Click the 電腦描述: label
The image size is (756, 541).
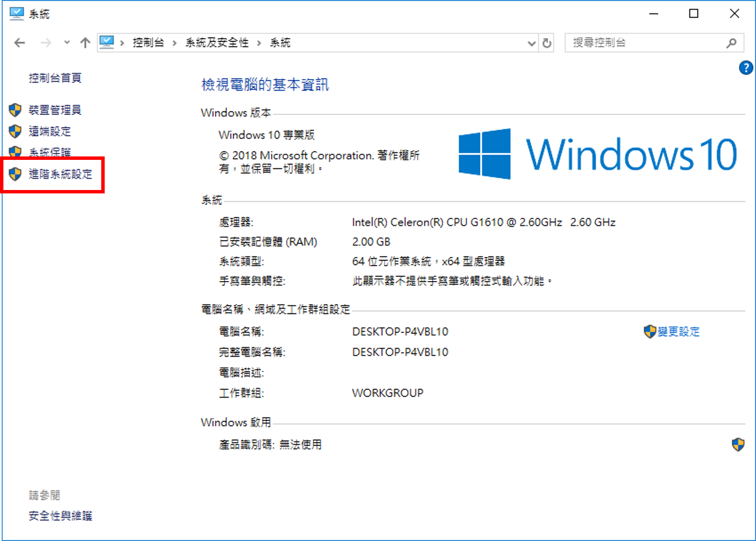[242, 373]
